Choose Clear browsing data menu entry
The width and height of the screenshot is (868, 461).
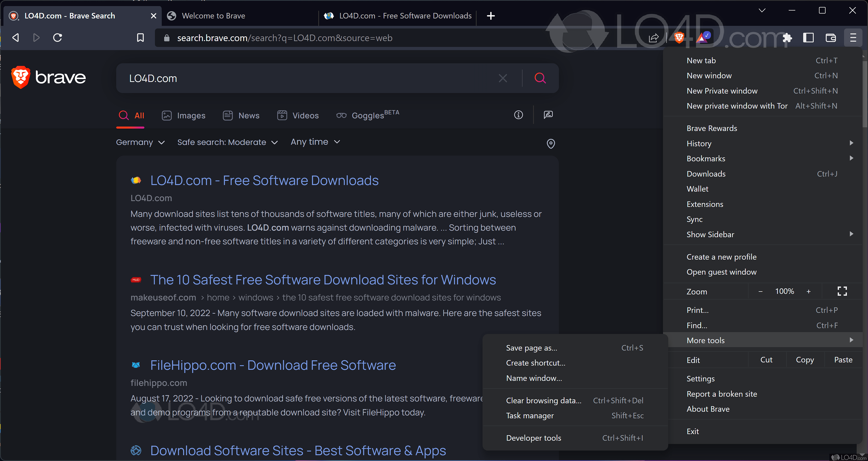544,400
